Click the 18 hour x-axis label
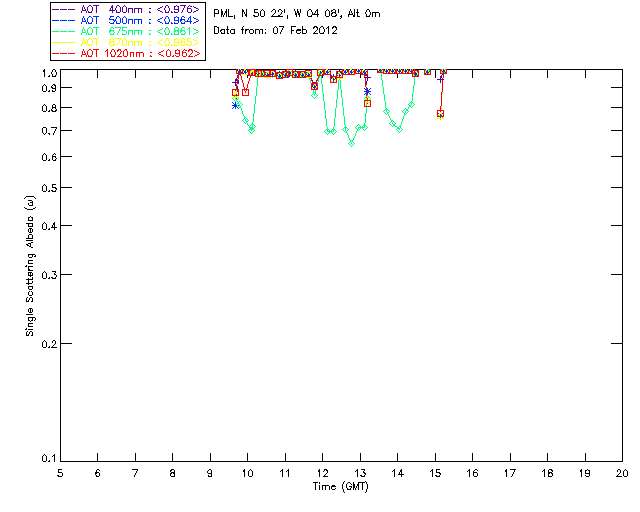This screenshot has height=512, width=640. [547, 473]
